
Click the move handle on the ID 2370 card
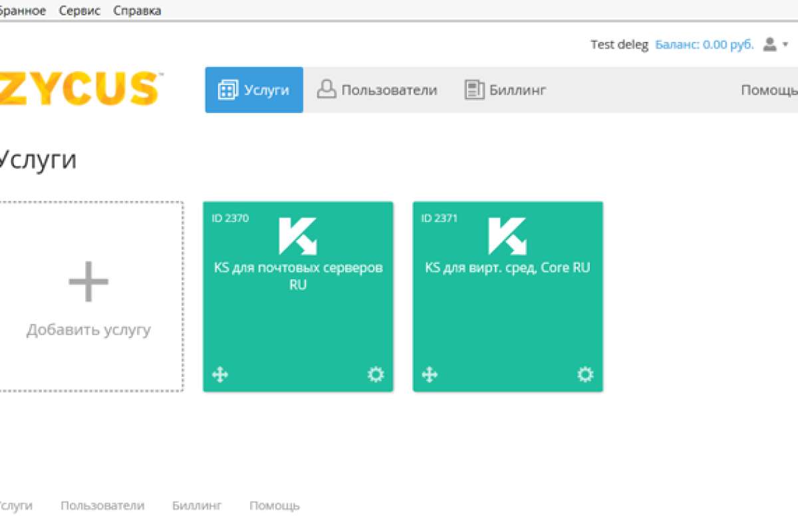pyautogui.click(x=220, y=375)
